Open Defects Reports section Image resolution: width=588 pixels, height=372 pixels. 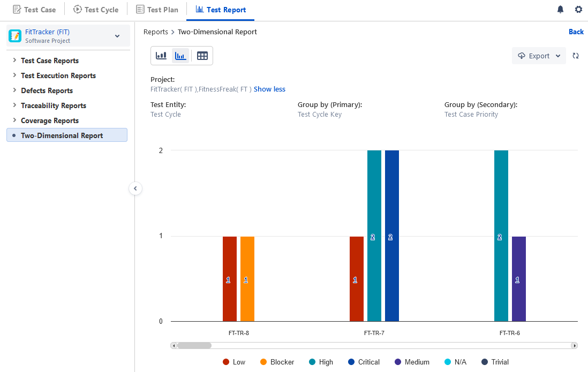coord(47,91)
